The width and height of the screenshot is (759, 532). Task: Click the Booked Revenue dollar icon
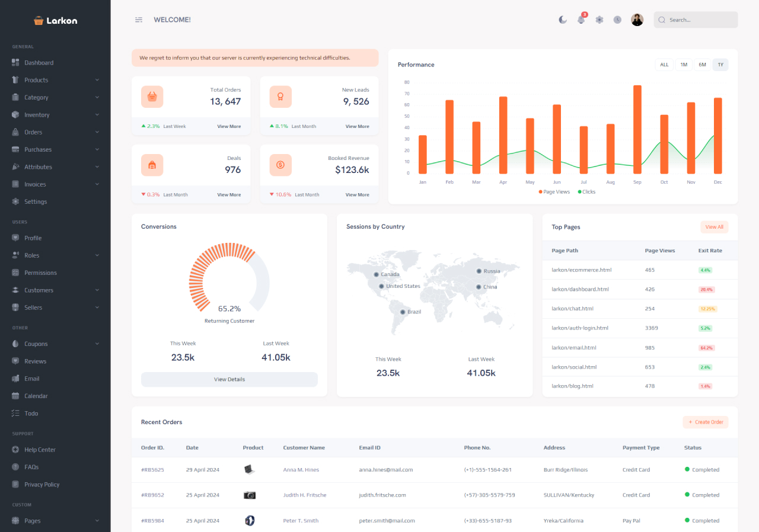point(280,165)
